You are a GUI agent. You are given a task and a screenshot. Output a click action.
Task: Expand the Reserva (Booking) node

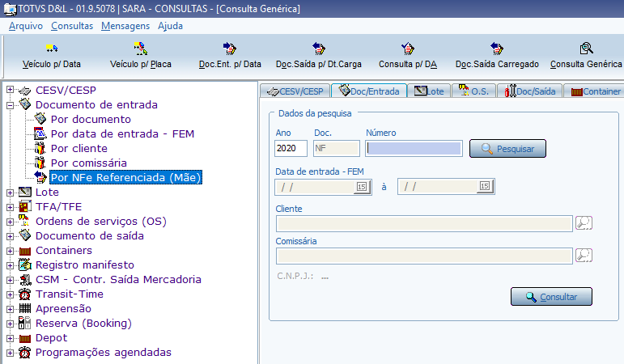[x=10, y=324]
